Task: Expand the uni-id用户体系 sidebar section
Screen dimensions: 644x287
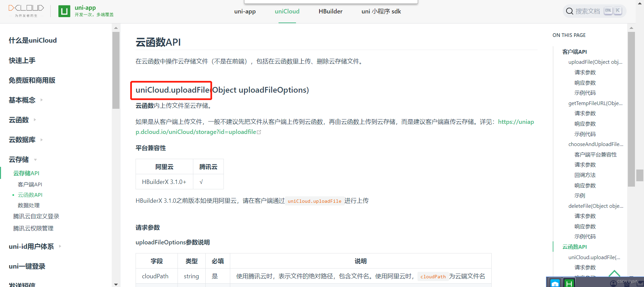Action: coord(35,246)
